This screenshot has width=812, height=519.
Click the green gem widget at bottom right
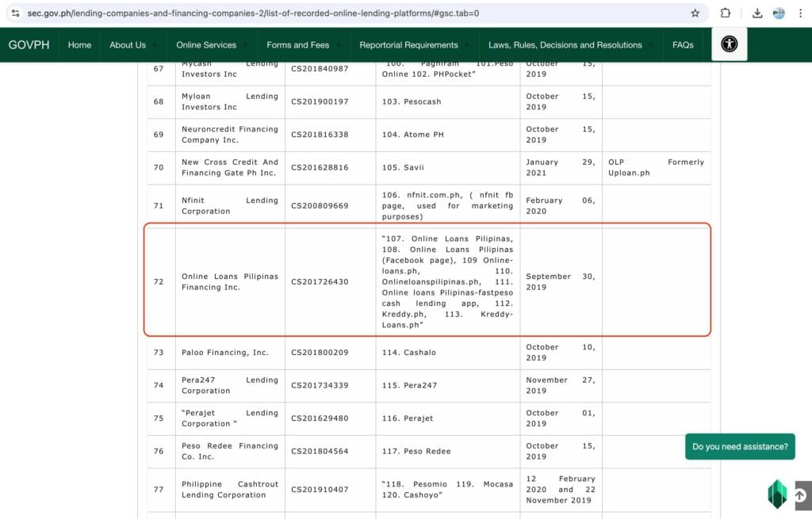point(778,494)
